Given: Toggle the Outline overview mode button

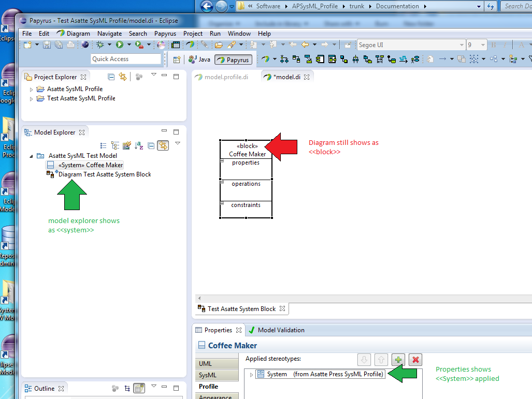Looking at the screenshot, I should point(139,389).
